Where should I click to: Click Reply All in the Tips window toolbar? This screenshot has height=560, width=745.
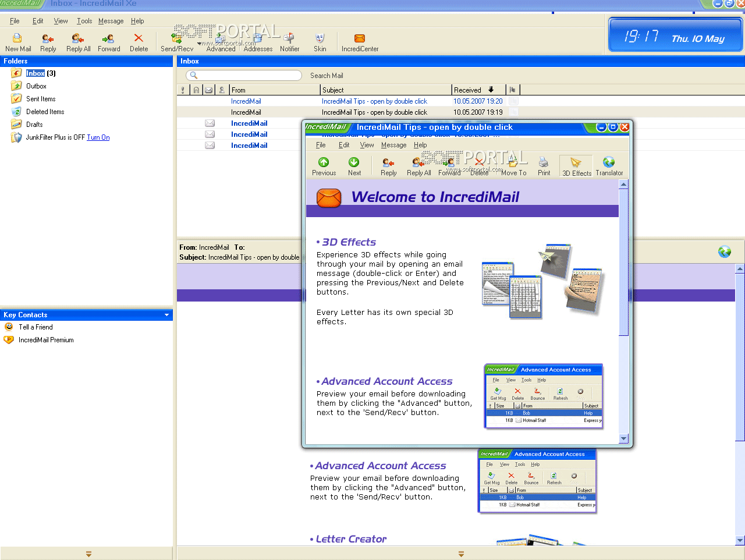(x=418, y=166)
